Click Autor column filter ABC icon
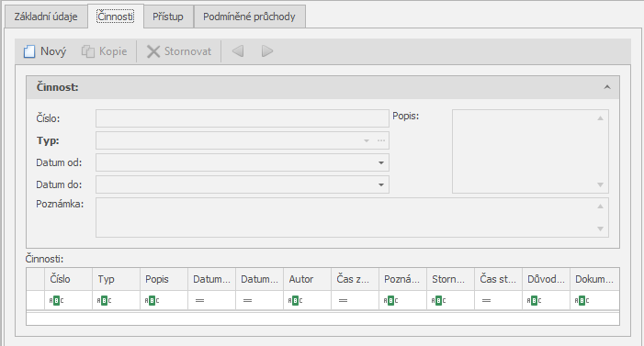The image size is (644, 346). [295, 300]
